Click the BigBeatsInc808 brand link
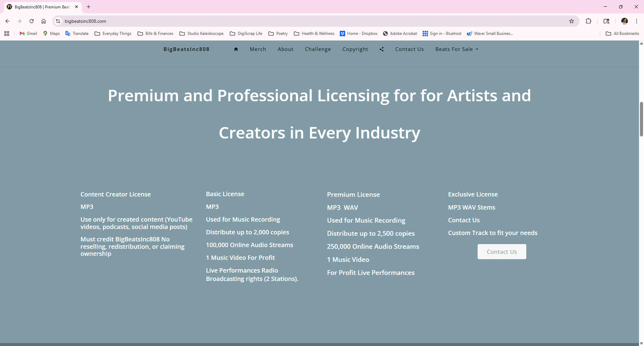This screenshot has width=644, height=346. click(186, 49)
